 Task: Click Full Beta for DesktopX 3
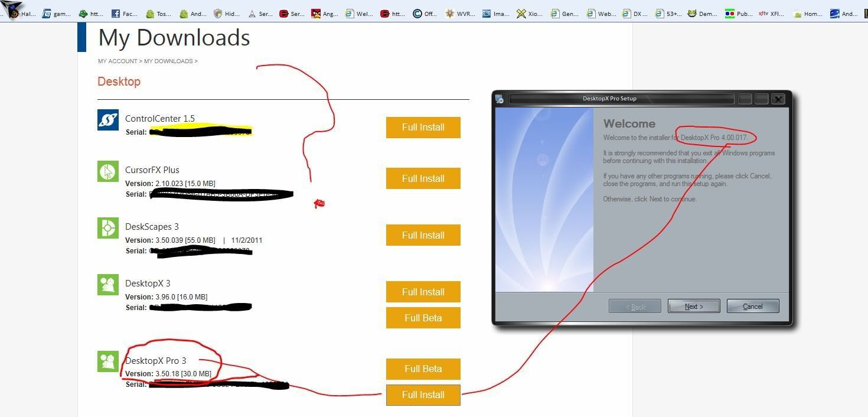coord(423,318)
